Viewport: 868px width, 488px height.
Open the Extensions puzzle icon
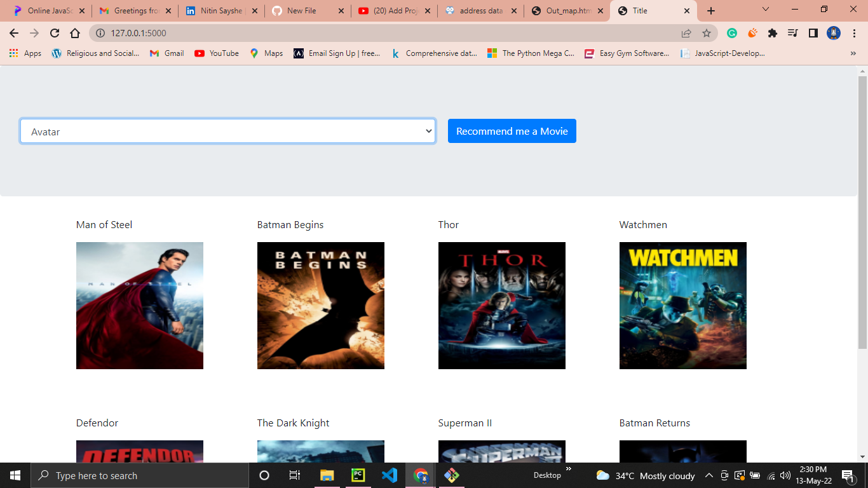point(773,33)
